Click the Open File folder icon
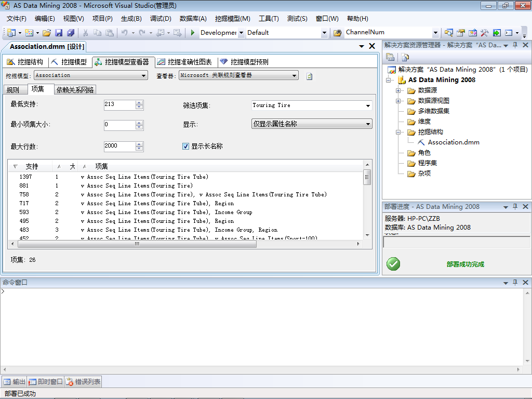 tap(47, 33)
